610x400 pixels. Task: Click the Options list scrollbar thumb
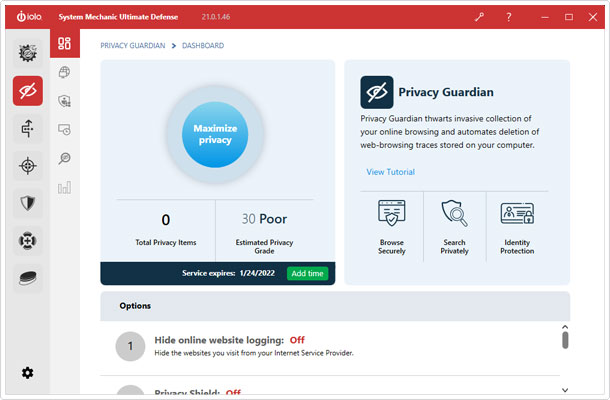coord(565,340)
